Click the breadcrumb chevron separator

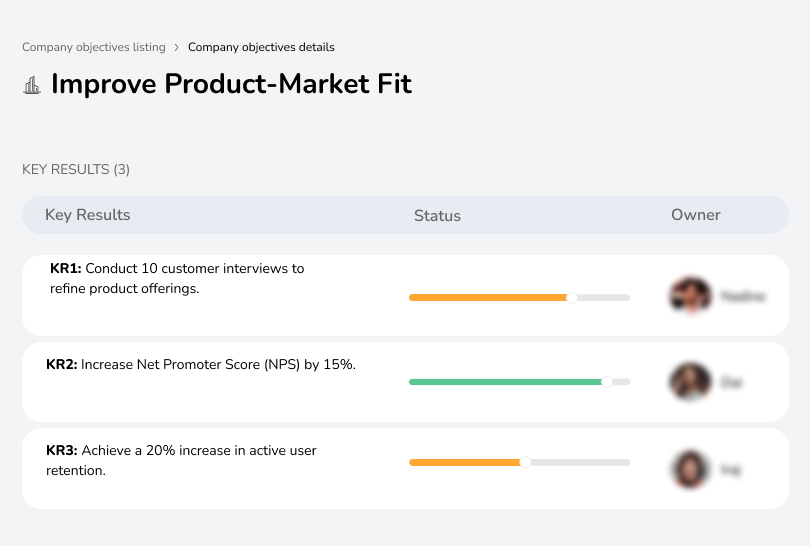click(x=177, y=48)
